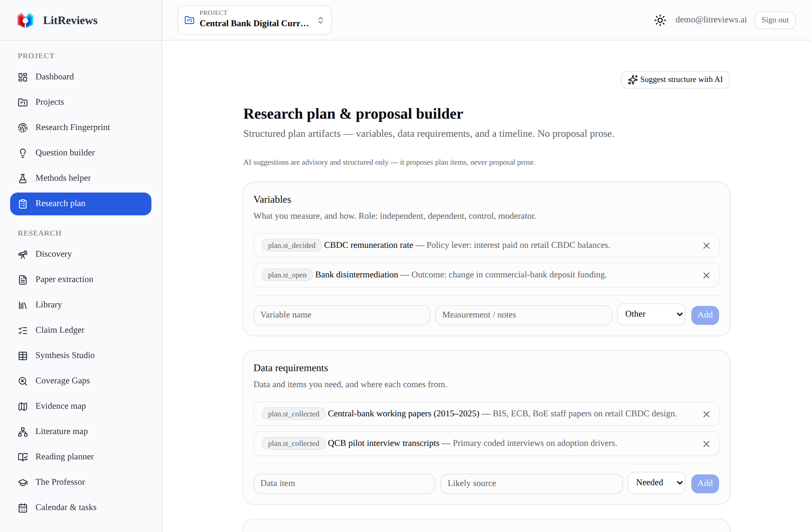Open the project selector dropdown
This screenshot has height=532, width=811.
tap(255, 20)
